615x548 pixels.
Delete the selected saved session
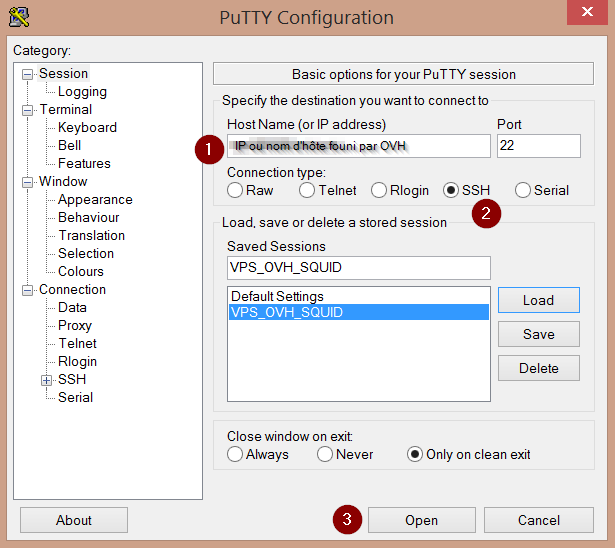coord(538,368)
